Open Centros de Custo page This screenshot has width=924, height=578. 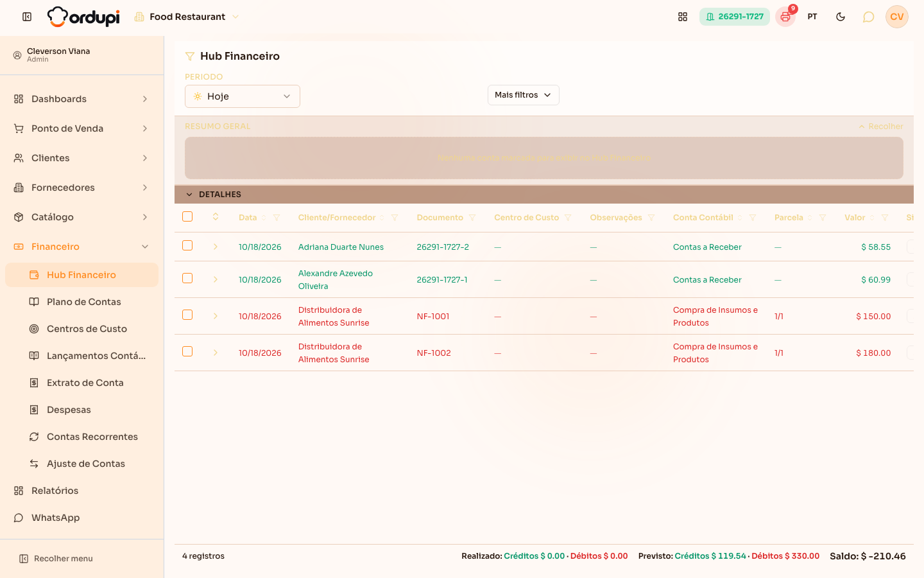(x=81, y=329)
